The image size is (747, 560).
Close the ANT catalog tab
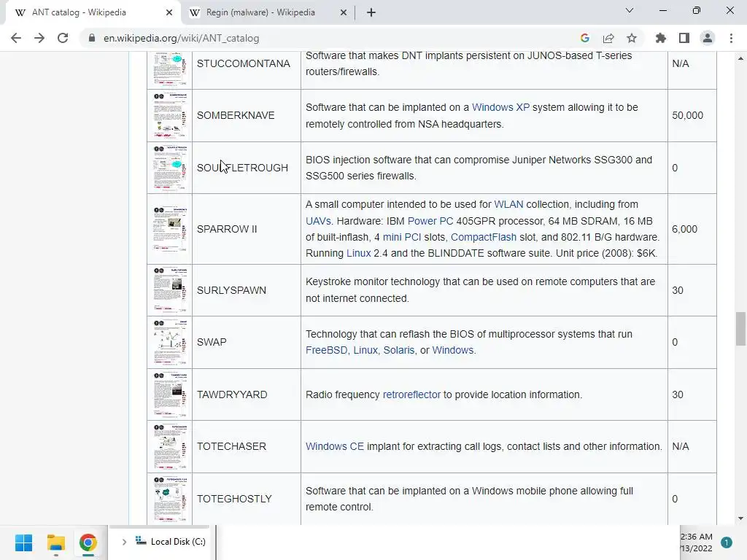[x=169, y=12]
